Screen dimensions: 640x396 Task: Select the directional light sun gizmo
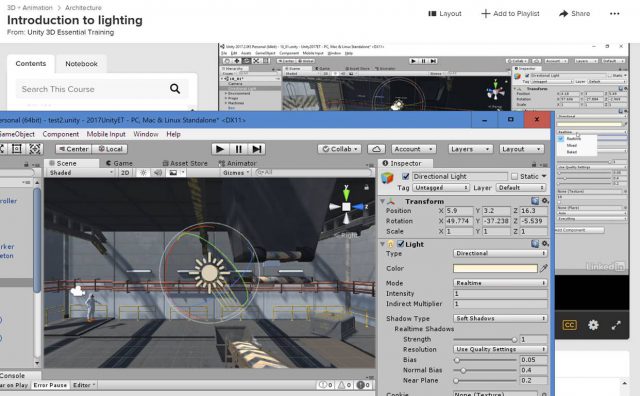[210, 273]
